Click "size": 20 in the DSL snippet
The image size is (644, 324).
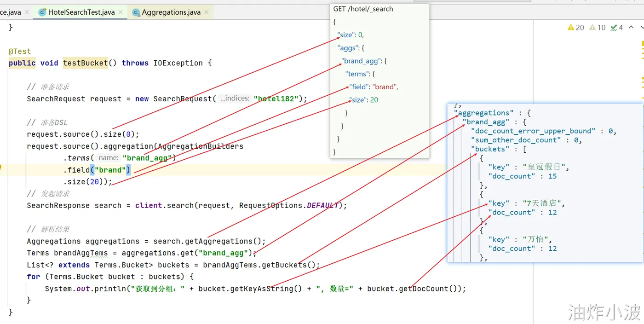[x=364, y=100]
